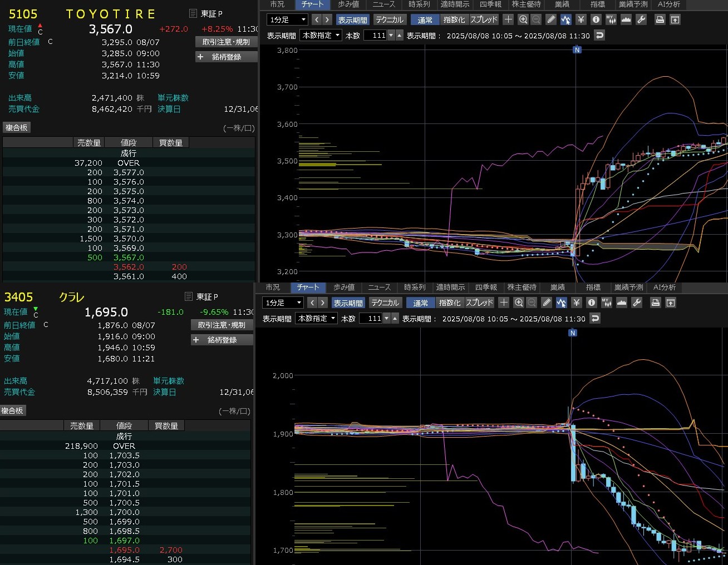Open 1分足 timeframe dropdown in top chart
Screen dimensions: 728x565
(x=287, y=19)
